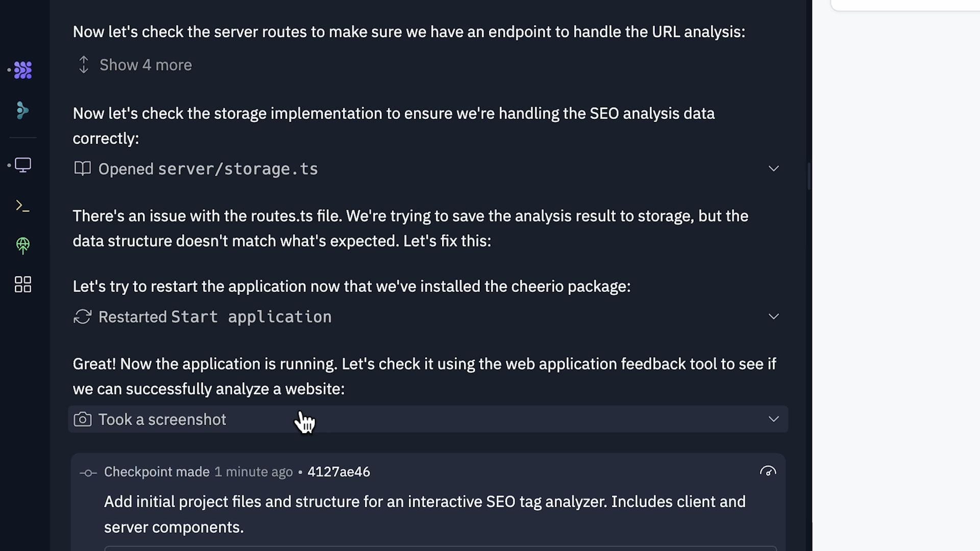Expand the Show 4 more steps
Image resolution: width=980 pixels, height=551 pixels.
145,65
